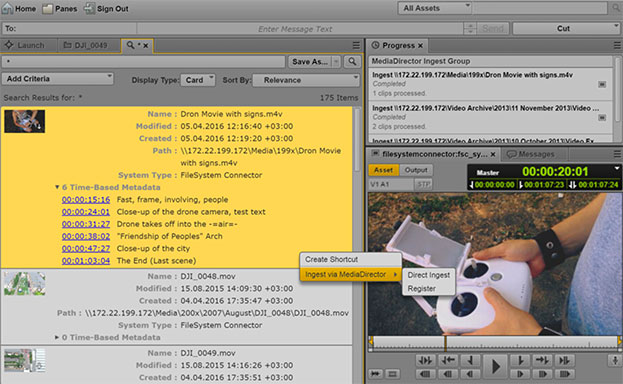Click the Video Archive ingest job status icon
The image size is (623, 384).
tap(602, 118)
